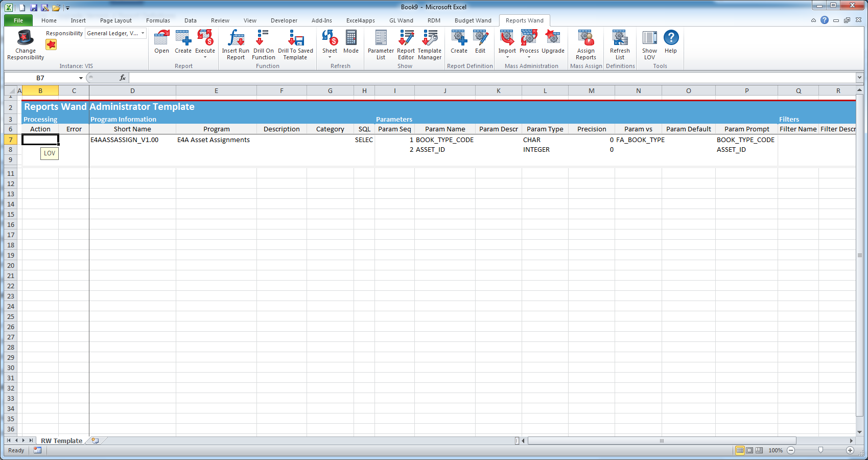Image resolution: width=868 pixels, height=460 pixels.
Task: Expand the Sheet refresh dropdown arrow
Action: click(330, 57)
